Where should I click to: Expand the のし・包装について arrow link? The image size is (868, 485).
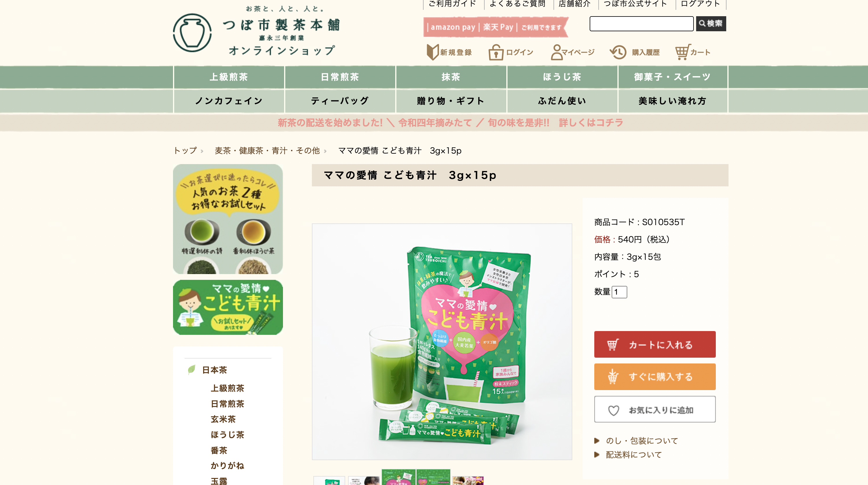pos(636,440)
